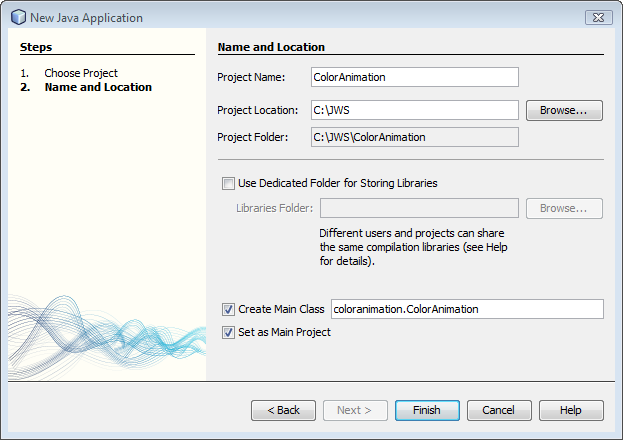Screen dimensions: 623x440
Task: Click the NetBeans cube icon in title bar
Action: pos(18,17)
